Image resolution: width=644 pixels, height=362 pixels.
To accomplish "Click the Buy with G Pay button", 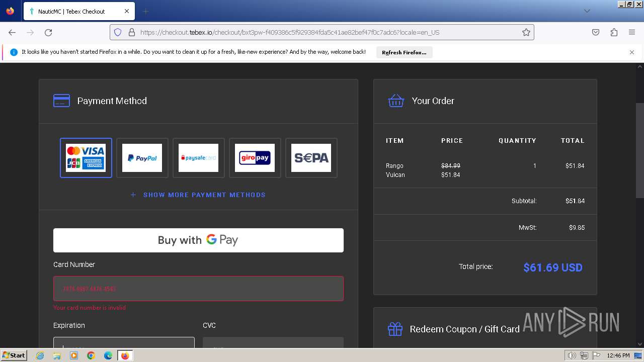I will 198,240.
